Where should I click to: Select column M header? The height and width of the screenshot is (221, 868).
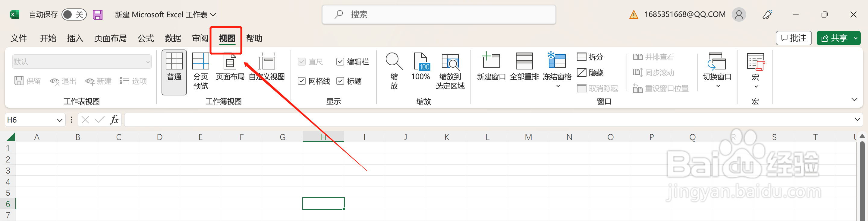tap(528, 137)
